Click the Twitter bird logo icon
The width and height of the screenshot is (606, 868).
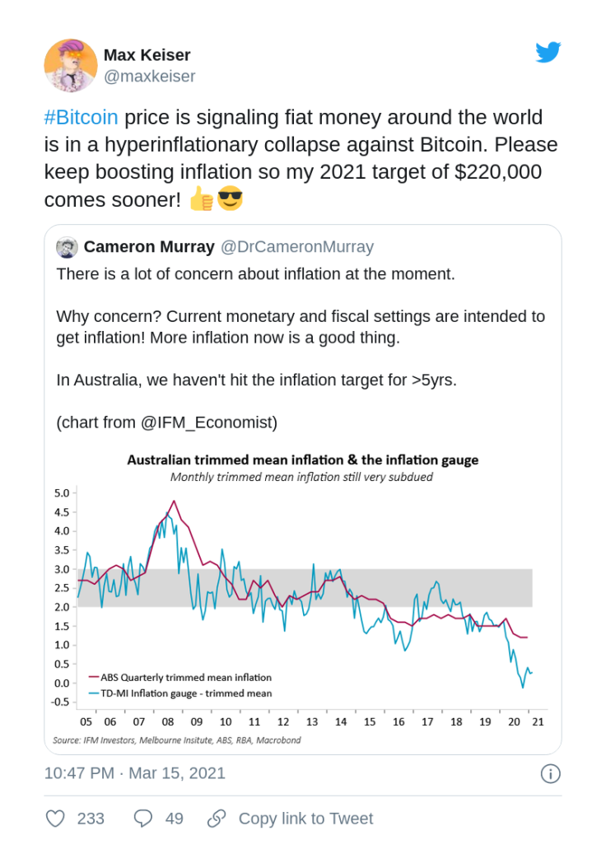[x=548, y=52]
